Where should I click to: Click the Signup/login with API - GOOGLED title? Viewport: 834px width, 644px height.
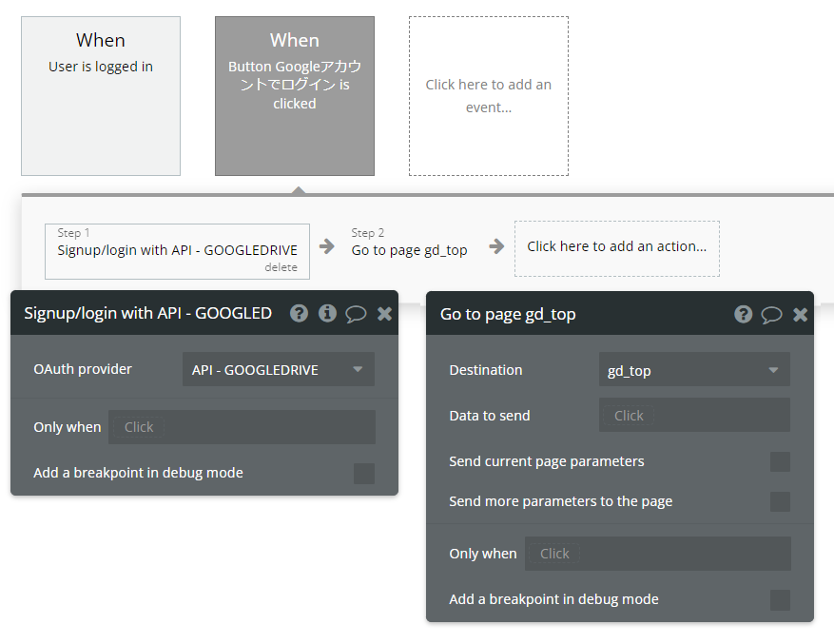(147, 313)
